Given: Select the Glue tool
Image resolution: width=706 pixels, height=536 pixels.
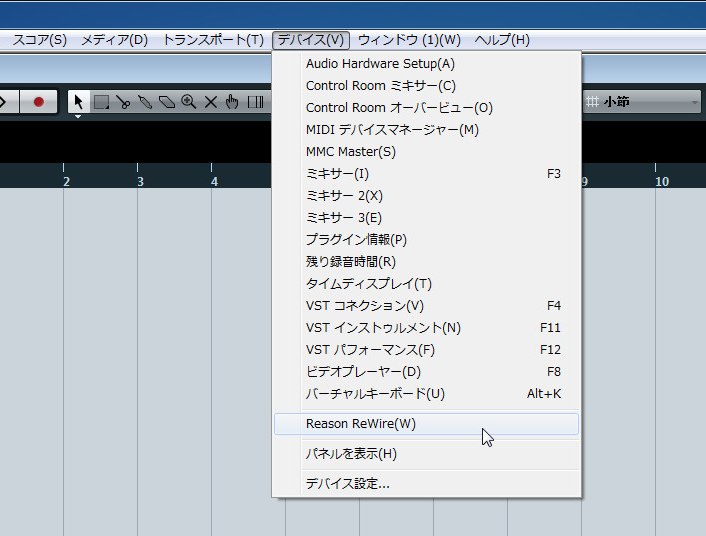Looking at the screenshot, I should point(145,102).
